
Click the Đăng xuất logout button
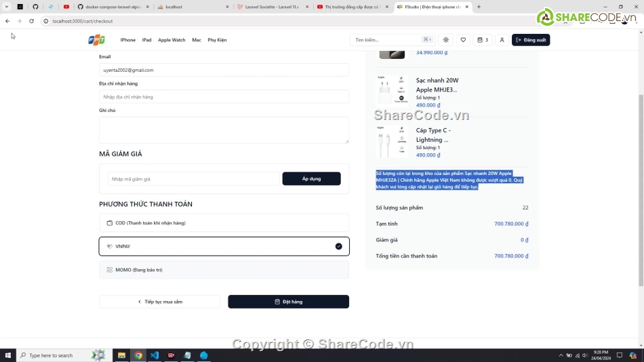(531, 40)
